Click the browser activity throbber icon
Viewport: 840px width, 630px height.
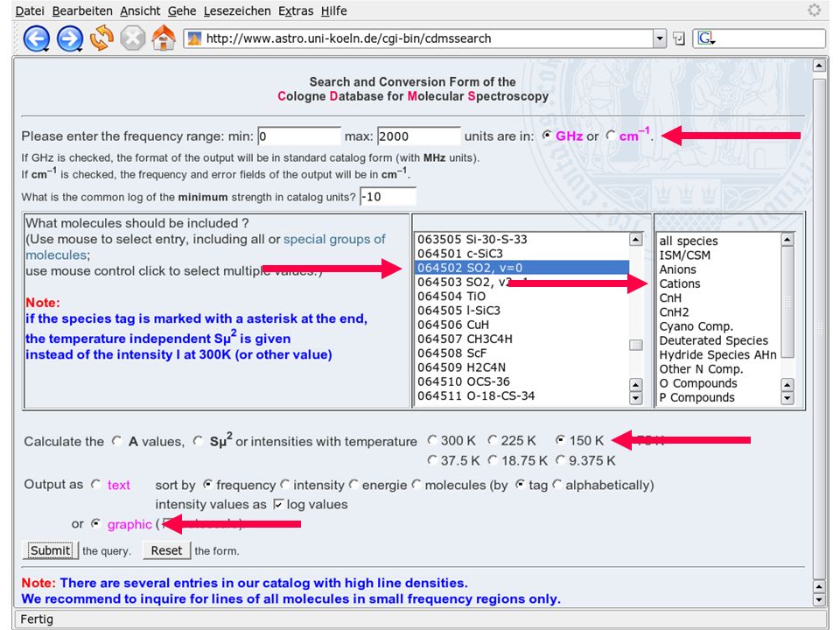click(815, 10)
